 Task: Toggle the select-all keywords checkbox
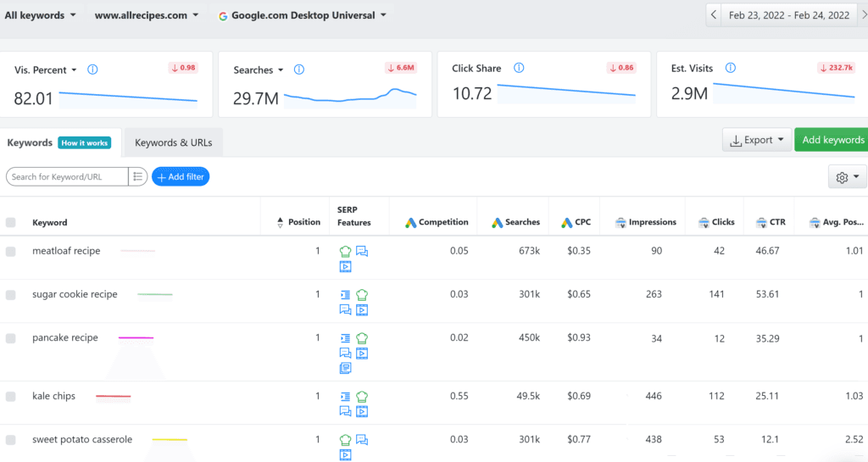click(10, 222)
